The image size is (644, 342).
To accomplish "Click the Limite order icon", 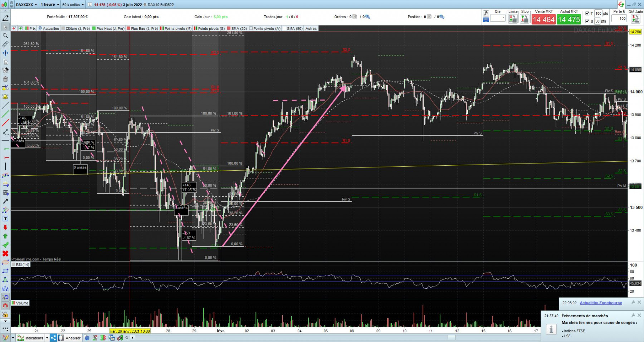I will click(x=513, y=19).
